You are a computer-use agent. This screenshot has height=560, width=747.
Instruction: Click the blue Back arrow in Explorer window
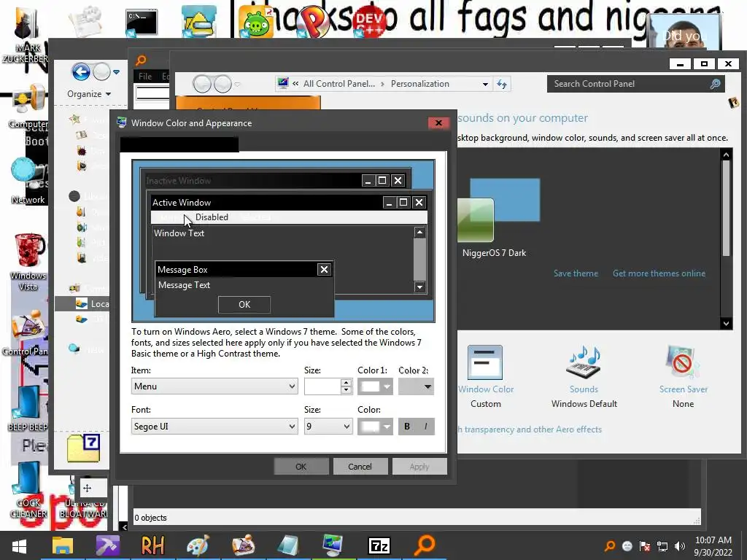click(81, 72)
